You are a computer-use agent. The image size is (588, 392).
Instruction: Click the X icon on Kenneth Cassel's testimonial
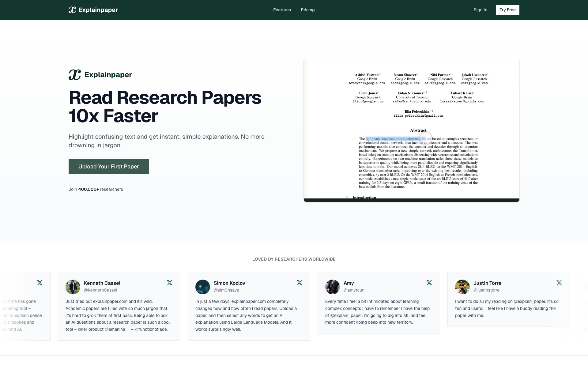click(x=170, y=283)
